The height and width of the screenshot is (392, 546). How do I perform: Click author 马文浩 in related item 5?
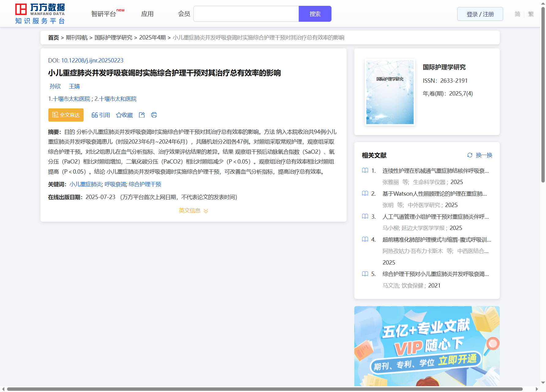(x=390, y=285)
